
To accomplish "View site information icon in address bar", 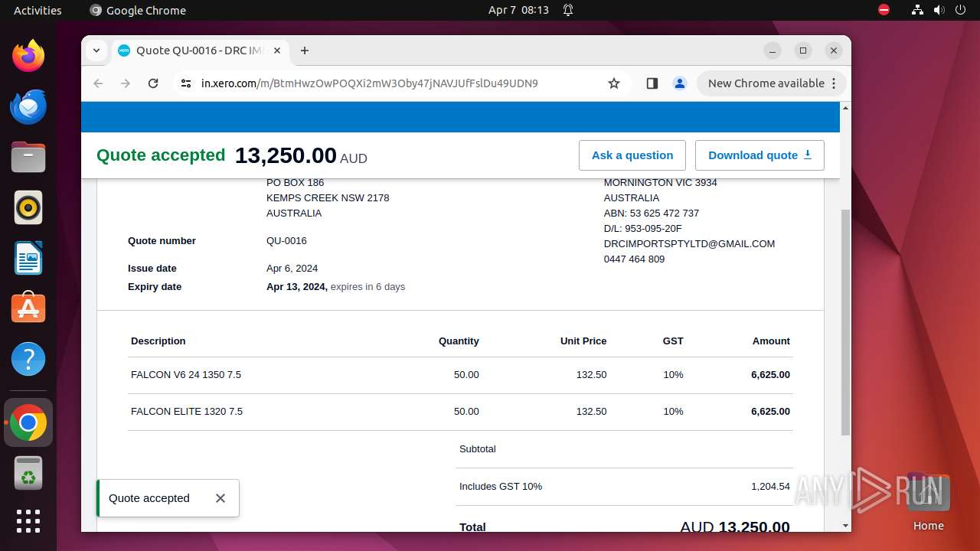I will tap(186, 83).
